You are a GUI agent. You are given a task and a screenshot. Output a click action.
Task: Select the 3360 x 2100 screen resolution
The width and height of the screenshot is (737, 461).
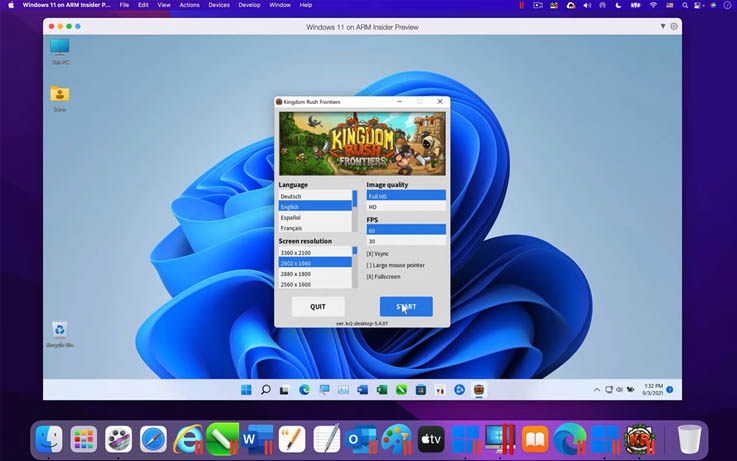[x=315, y=252]
